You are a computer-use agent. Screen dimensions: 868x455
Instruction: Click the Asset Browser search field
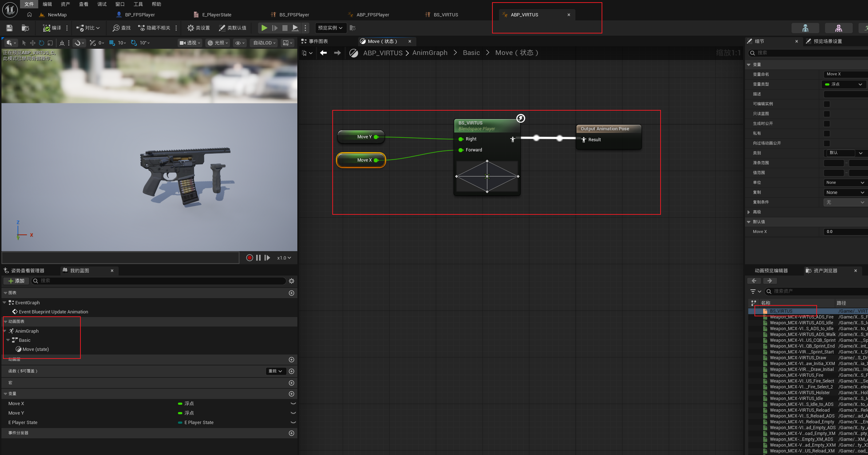[816, 291]
